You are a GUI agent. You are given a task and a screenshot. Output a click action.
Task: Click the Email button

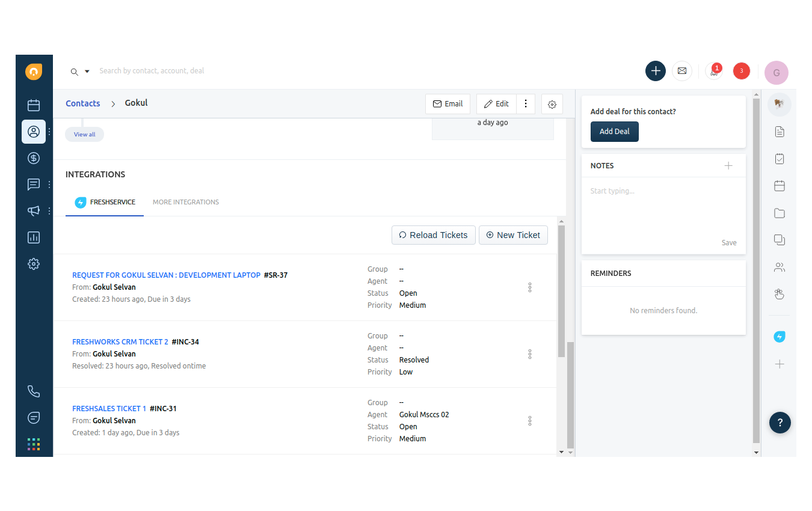(448, 104)
